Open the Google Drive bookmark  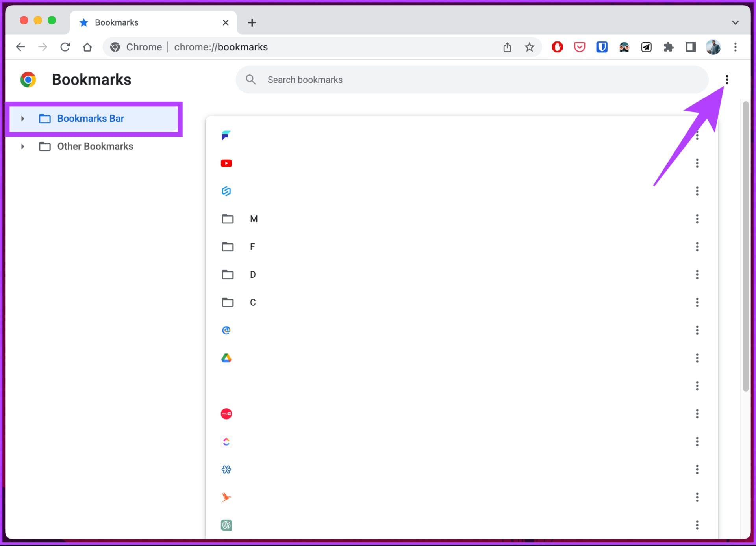click(226, 358)
